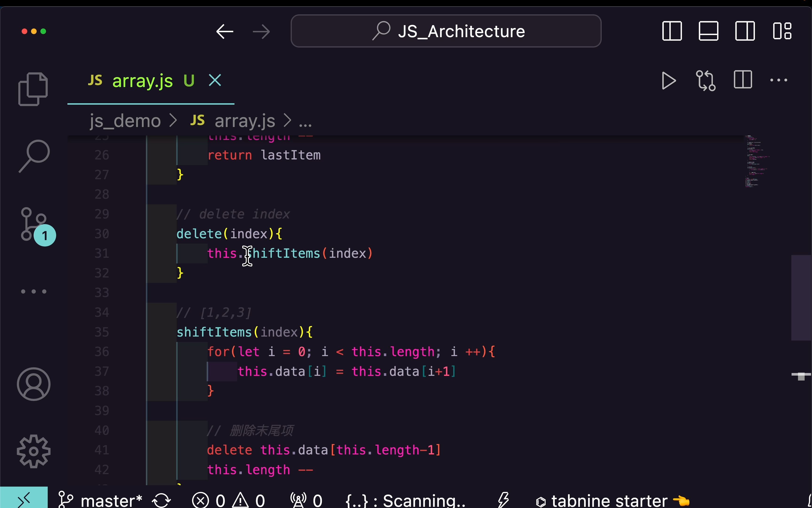This screenshot has width=812, height=508.
Task: Open the Search view in activity bar
Action: (x=34, y=156)
